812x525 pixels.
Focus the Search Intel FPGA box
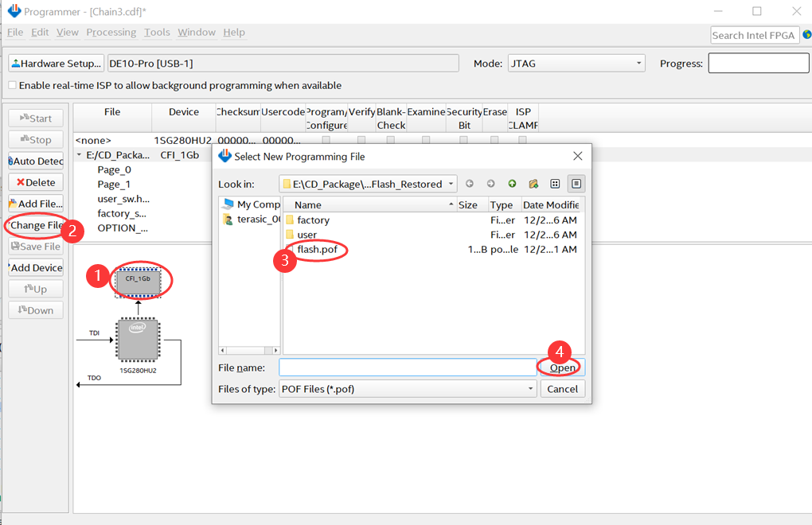click(755, 35)
